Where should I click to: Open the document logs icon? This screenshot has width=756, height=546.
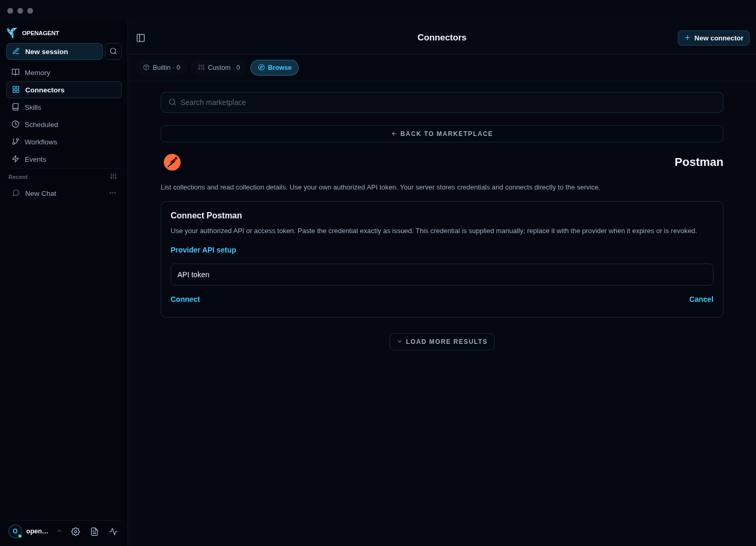(94, 531)
